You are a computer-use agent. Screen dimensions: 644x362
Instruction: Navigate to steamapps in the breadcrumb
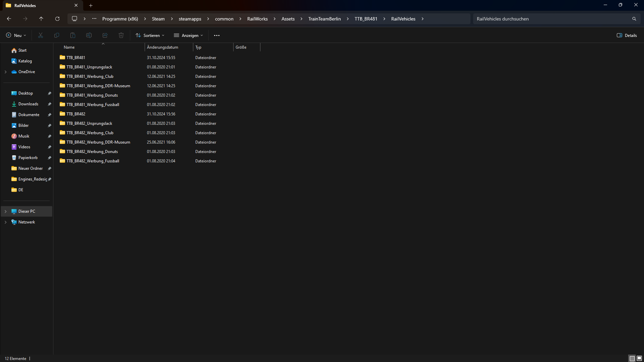pos(190,19)
